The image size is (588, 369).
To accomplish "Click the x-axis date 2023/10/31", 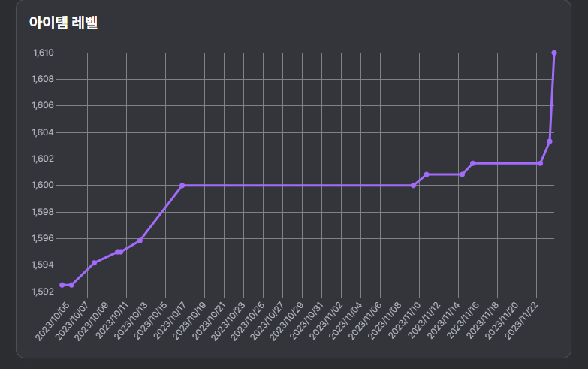I will coord(306,322).
